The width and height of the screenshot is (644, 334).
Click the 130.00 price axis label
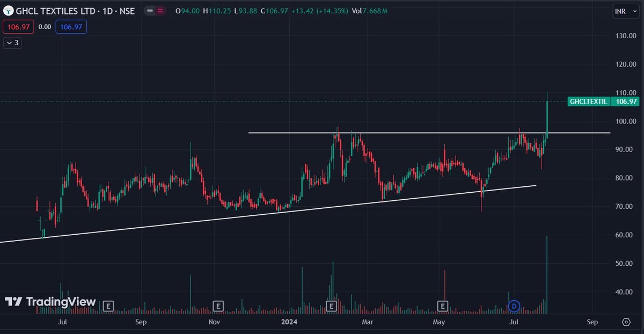pyautogui.click(x=627, y=35)
